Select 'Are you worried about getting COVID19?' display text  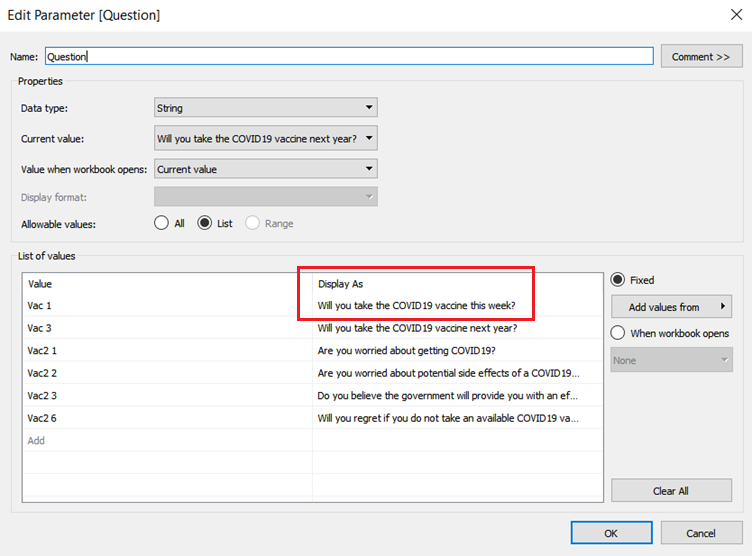[x=405, y=350]
